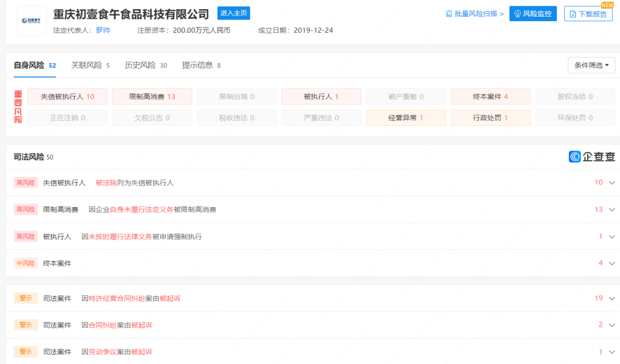Click the 行政处罚 1 filter cell

pos(490,117)
